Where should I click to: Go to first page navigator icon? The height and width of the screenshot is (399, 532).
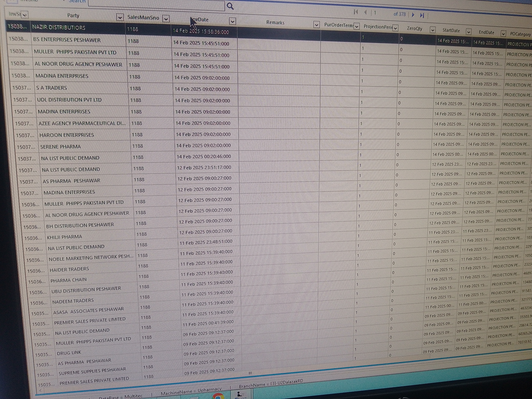pos(356,12)
